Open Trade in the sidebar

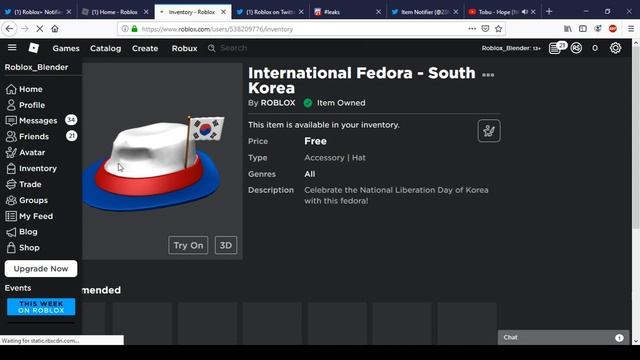(x=24, y=184)
